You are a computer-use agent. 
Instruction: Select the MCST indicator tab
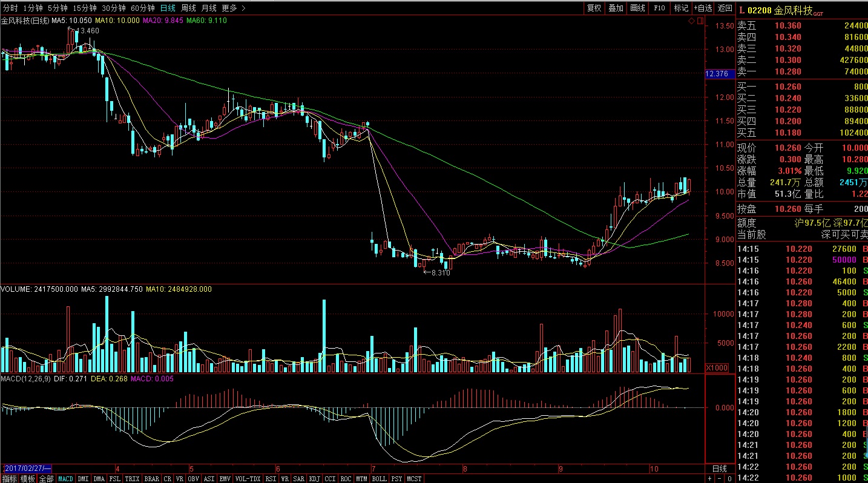tap(415, 479)
